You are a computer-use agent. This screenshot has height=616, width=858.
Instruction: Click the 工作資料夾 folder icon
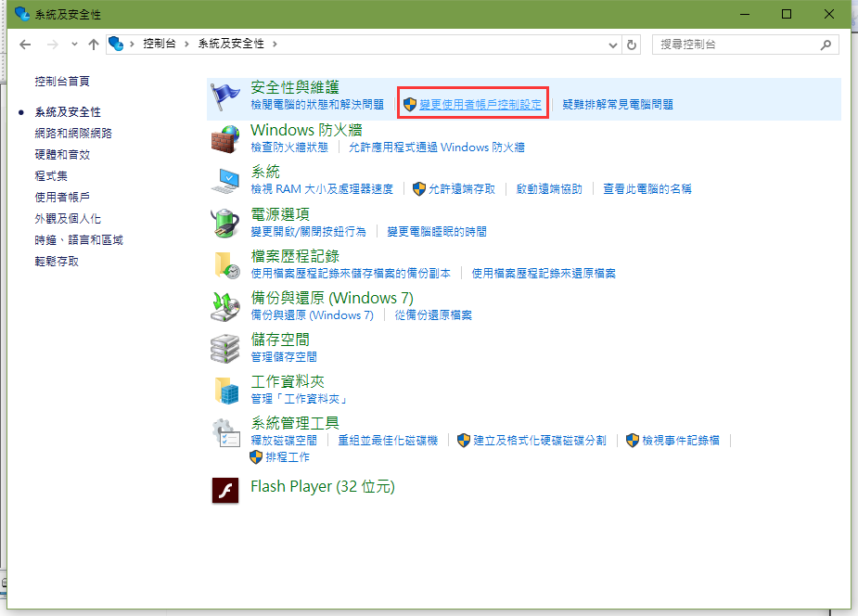pyautogui.click(x=226, y=390)
